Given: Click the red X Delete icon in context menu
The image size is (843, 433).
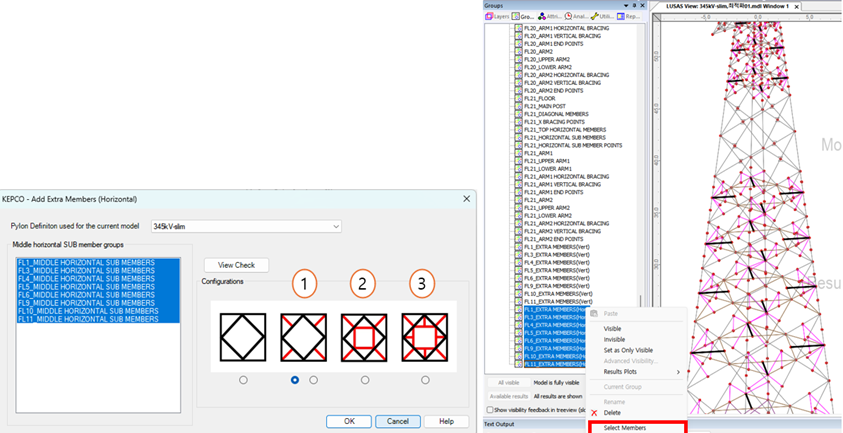Looking at the screenshot, I should [594, 412].
